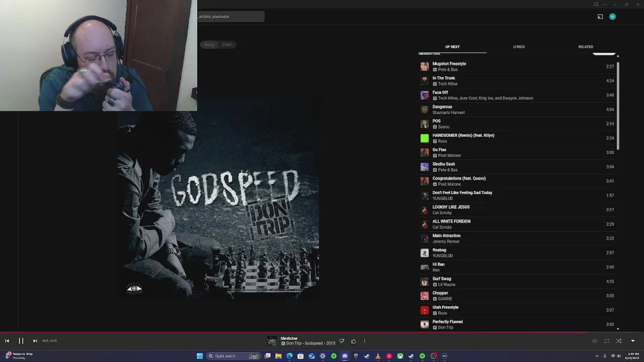Screen dimensions: 644x362
Task: Open Post Malone artist link under Go Flex
Action: [x=449, y=155]
